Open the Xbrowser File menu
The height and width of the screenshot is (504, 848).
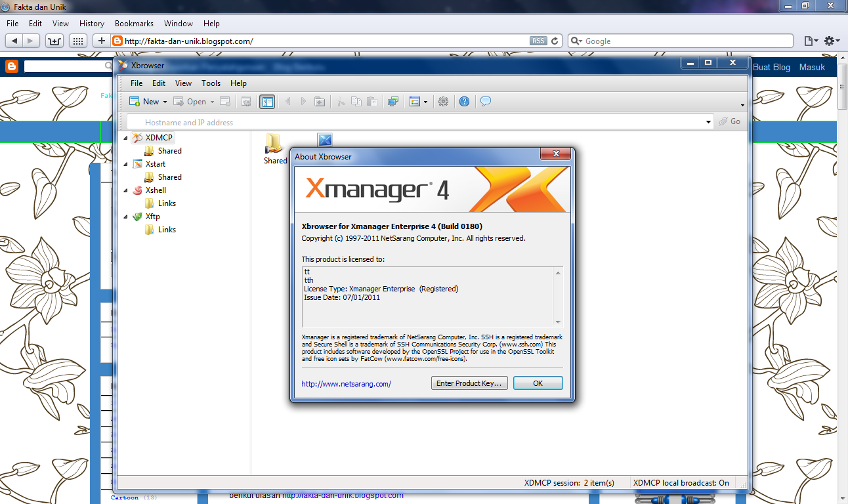[x=137, y=83]
